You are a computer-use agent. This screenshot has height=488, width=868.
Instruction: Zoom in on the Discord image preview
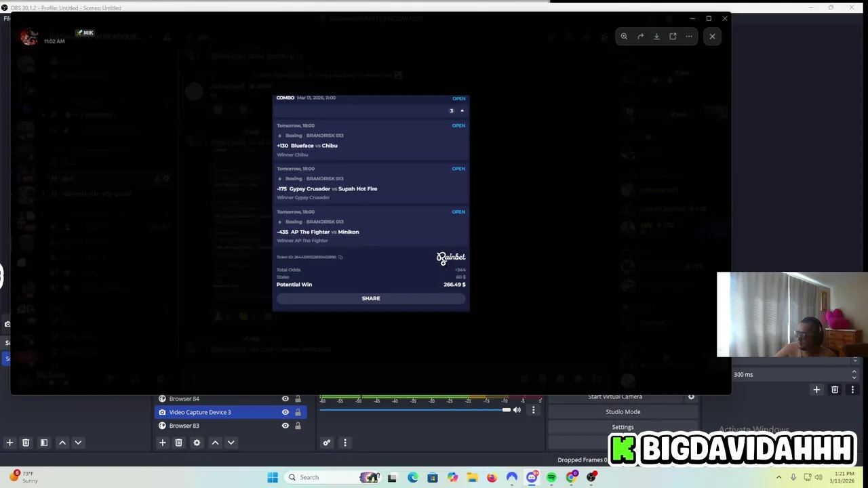click(x=624, y=37)
